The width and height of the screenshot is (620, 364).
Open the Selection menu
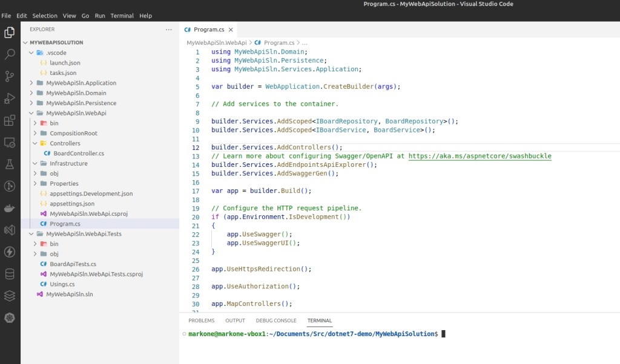click(45, 16)
